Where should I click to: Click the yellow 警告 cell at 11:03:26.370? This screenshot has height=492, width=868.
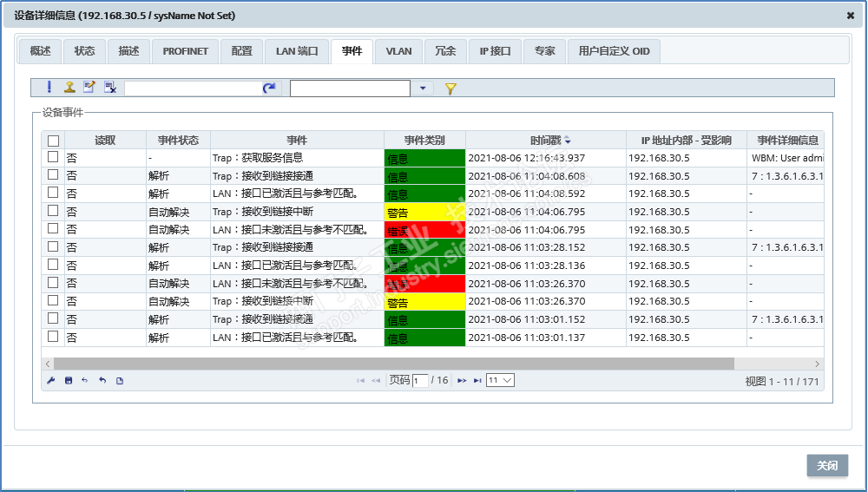click(424, 302)
